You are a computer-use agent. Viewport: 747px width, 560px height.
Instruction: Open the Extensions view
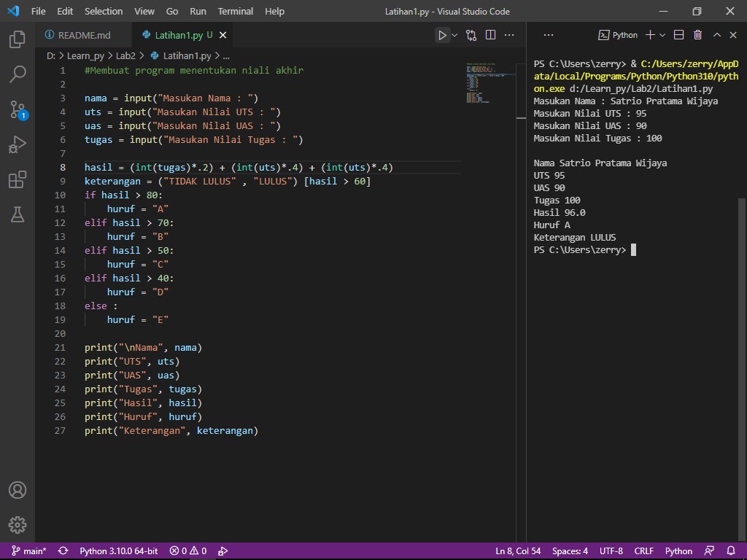click(18, 179)
